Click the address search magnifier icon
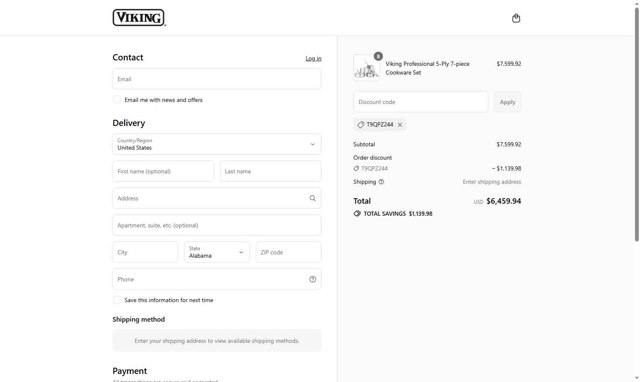Viewport: 640px width, 382px height. coord(312,198)
